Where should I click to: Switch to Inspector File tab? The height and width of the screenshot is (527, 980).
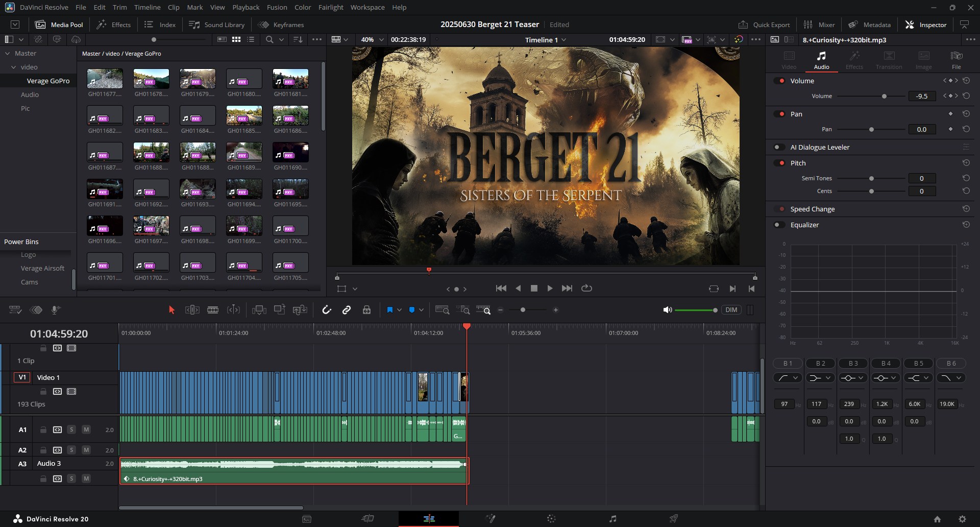click(x=956, y=60)
